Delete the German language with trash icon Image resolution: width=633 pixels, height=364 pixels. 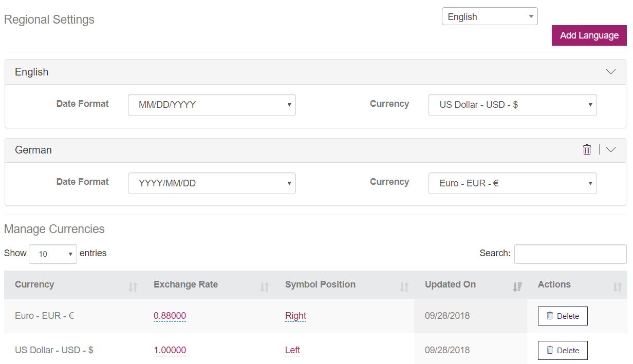(587, 149)
